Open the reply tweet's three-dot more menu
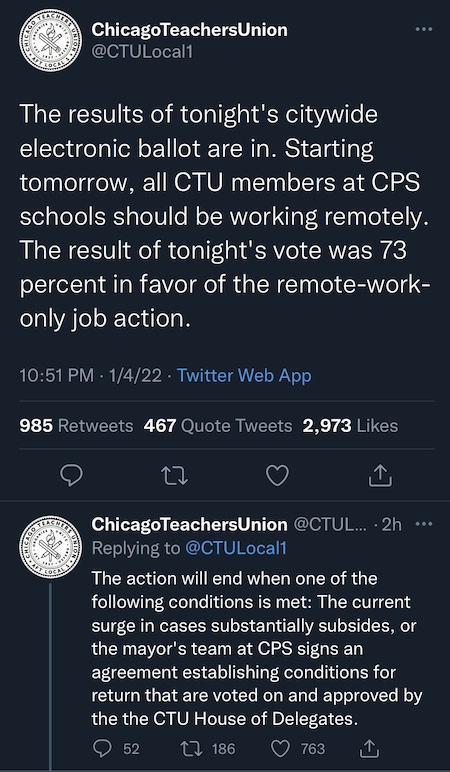450x772 pixels. click(423, 524)
